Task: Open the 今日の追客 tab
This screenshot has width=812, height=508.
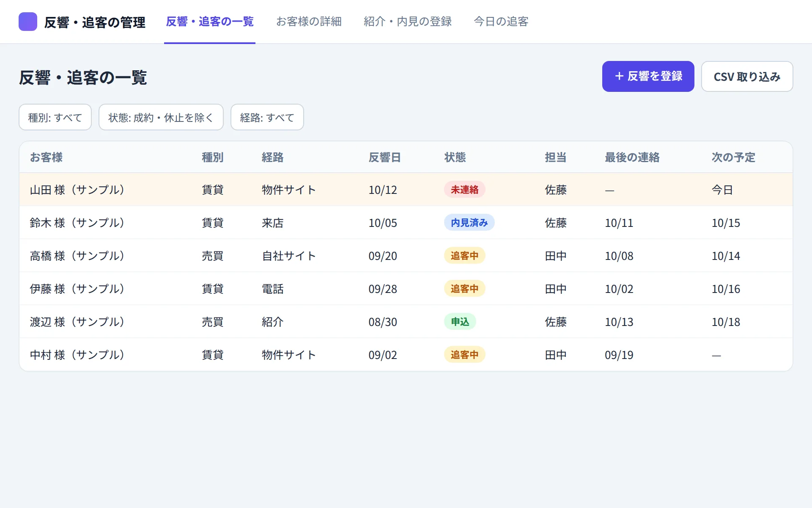Action: 501,22
